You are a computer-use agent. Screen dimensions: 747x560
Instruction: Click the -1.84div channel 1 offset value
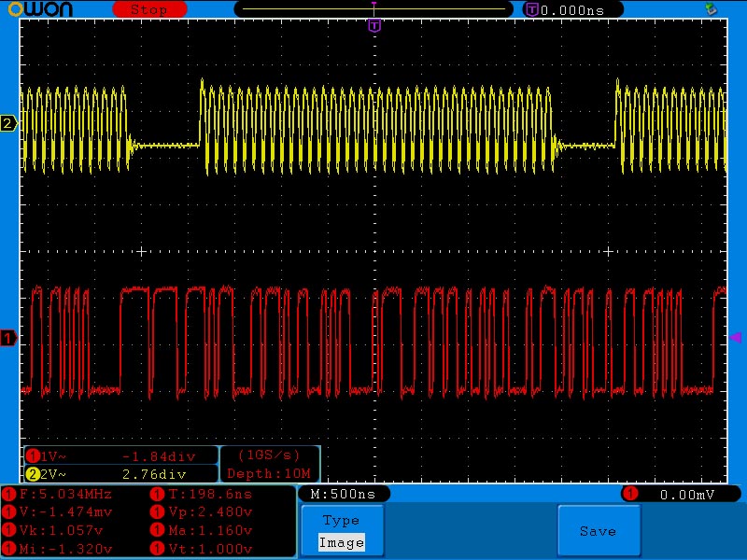coord(159,456)
